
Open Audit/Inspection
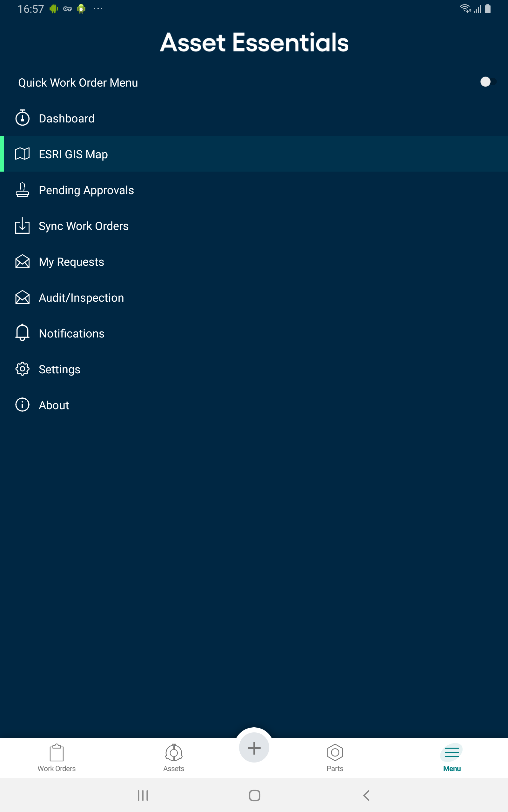pos(254,298)
